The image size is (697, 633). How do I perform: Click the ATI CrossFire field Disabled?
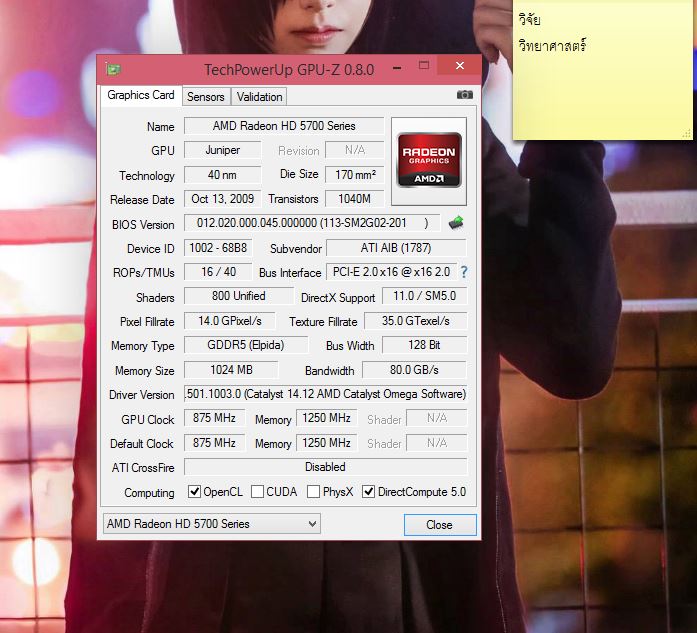325,467
